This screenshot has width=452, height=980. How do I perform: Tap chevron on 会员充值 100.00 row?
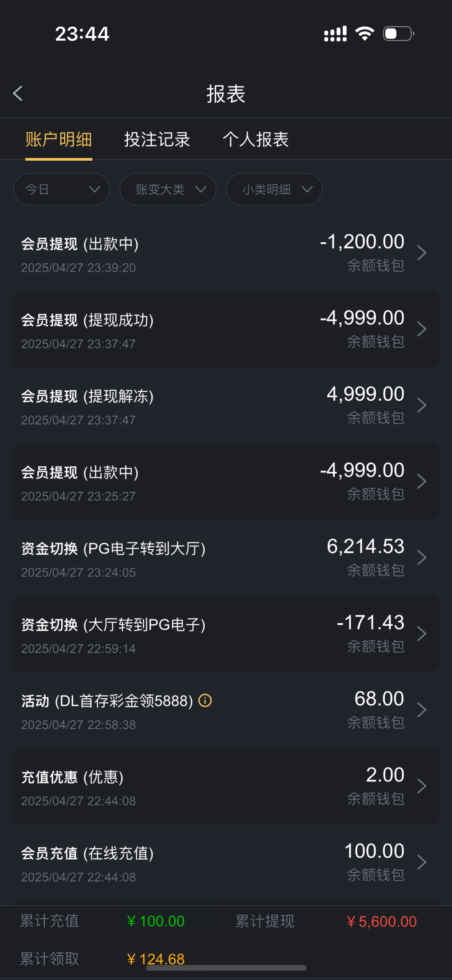(421, 862)
